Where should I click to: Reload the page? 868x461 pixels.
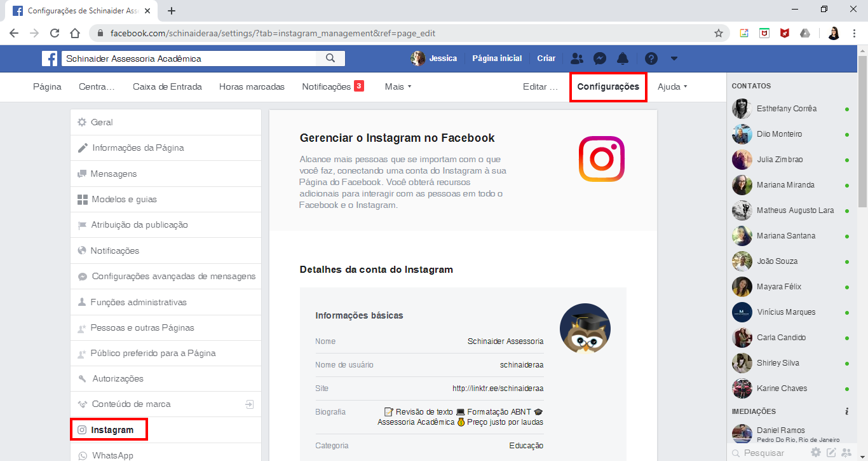click(55, 33)
